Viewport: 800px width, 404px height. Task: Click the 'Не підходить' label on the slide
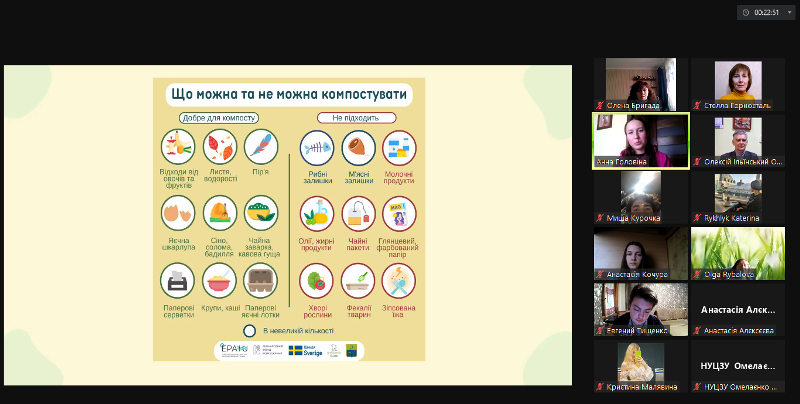[340, 118]
